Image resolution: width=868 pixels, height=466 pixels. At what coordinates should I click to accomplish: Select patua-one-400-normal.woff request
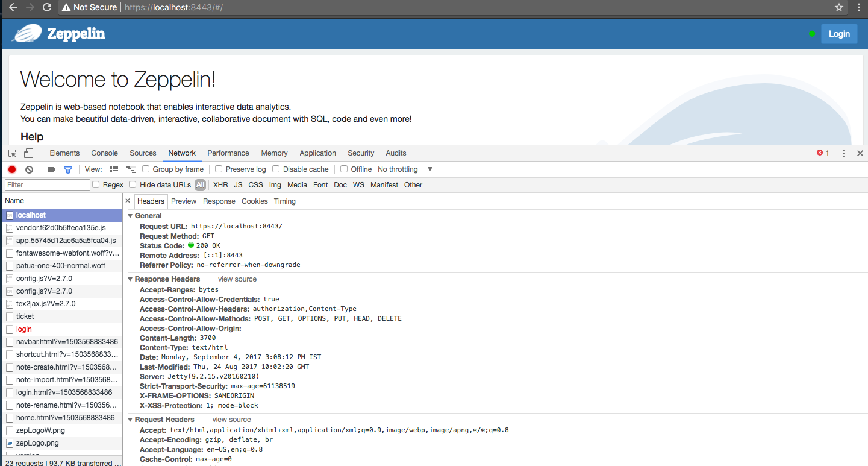click(x=63, y=266)
